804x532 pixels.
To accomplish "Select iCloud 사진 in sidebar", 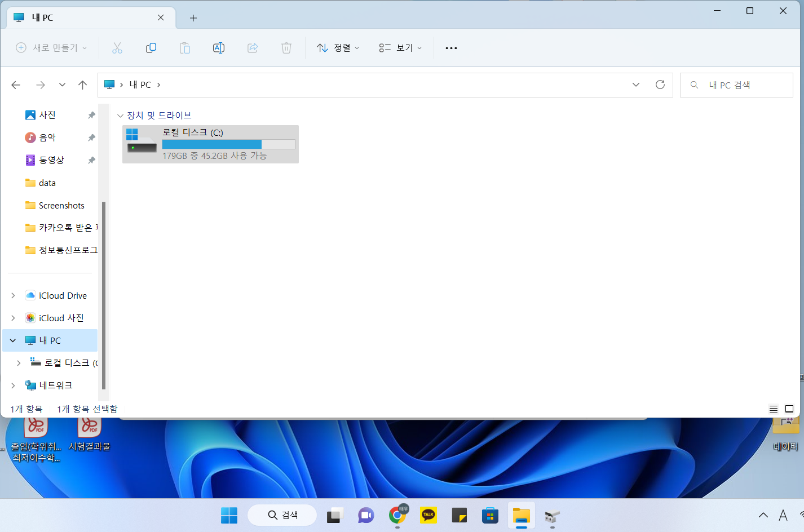I will [61, 318].
